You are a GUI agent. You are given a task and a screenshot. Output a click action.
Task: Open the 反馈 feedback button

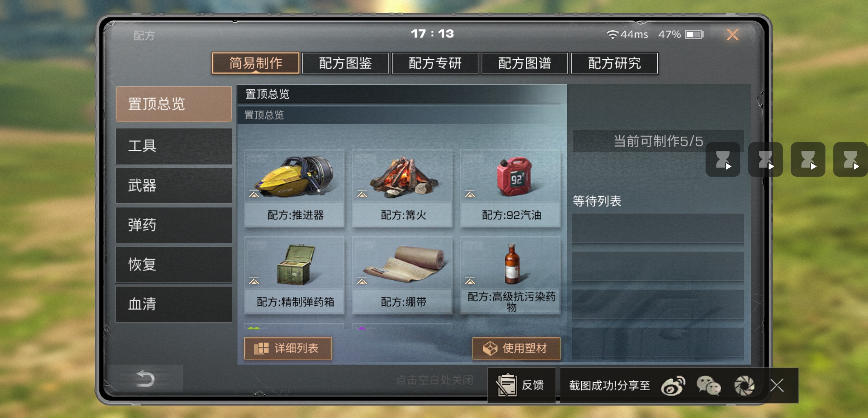coord(521,385)
